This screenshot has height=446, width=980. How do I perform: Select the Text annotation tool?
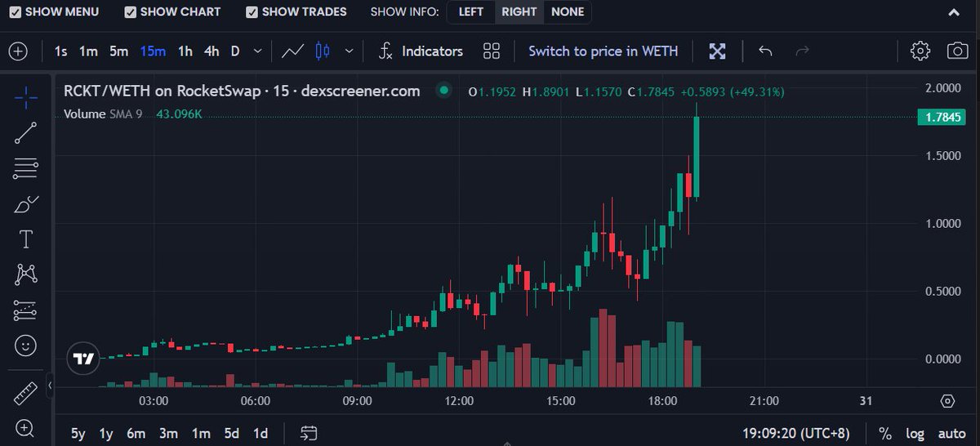pyautogui.click(x=25, y=239)
